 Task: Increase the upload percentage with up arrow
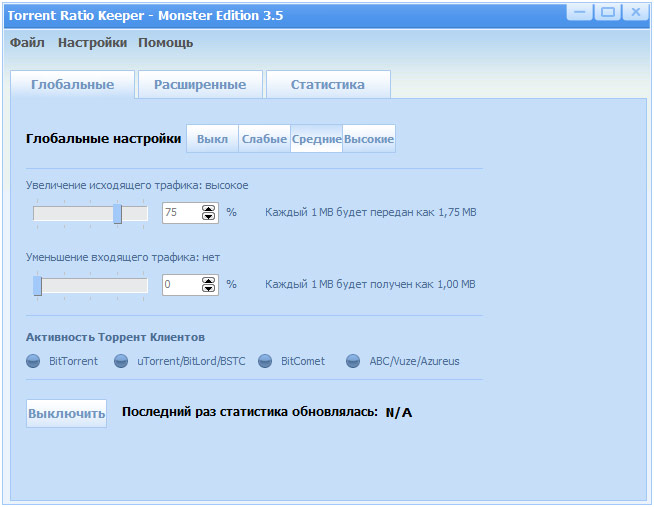(x=209, y=208)
